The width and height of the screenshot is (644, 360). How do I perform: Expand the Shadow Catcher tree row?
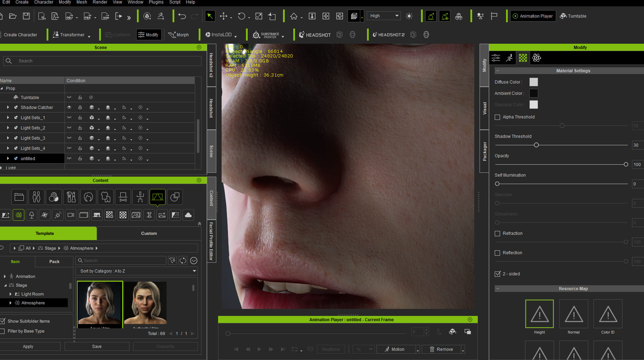8,107
